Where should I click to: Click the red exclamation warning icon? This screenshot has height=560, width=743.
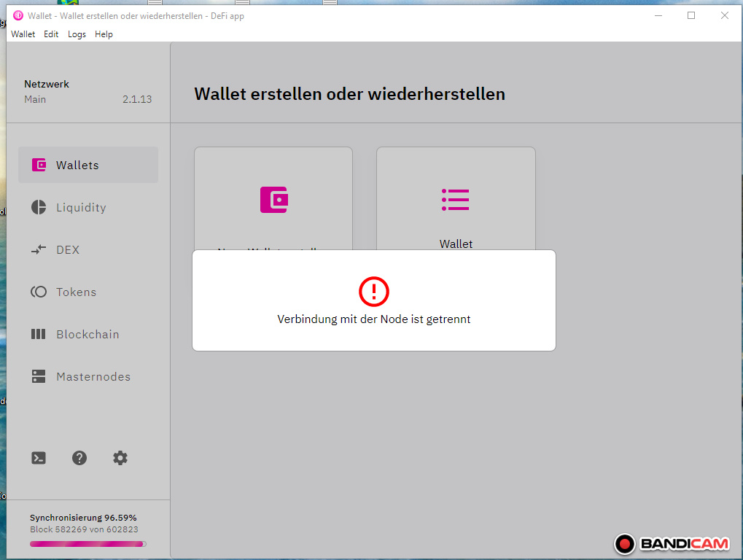click(x=374, y=292)
